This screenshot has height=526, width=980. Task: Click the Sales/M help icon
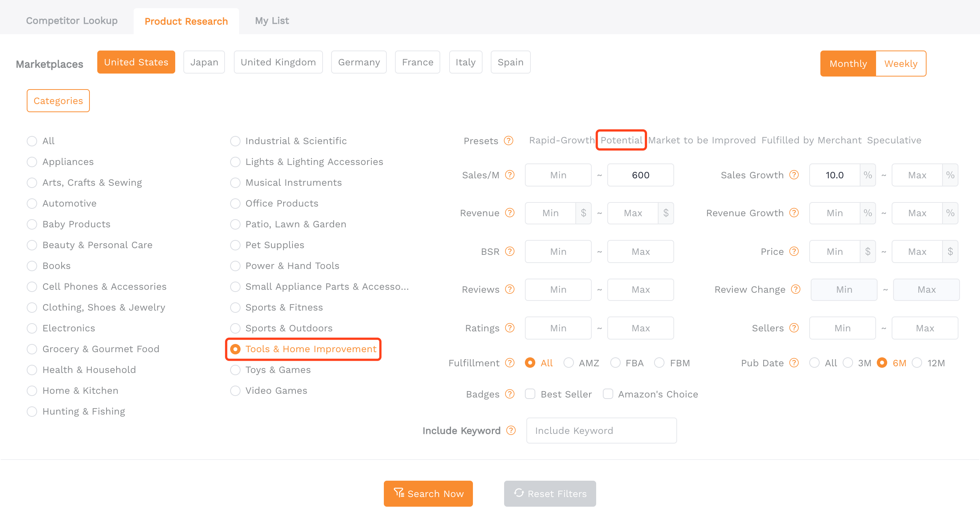tap(510, 175)
